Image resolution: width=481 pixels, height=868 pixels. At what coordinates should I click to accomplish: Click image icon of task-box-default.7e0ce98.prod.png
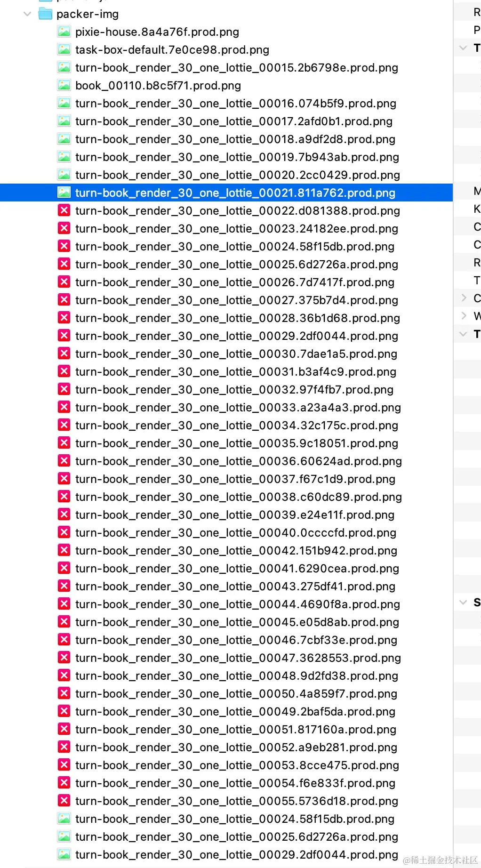pos(64,50)
